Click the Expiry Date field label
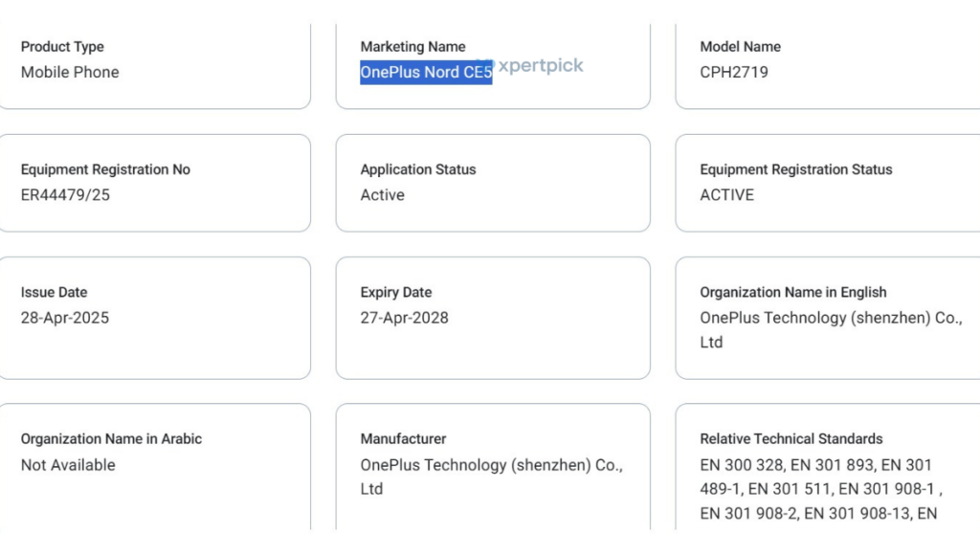This screenshot has height=555, width=980. tap(395, 293)
